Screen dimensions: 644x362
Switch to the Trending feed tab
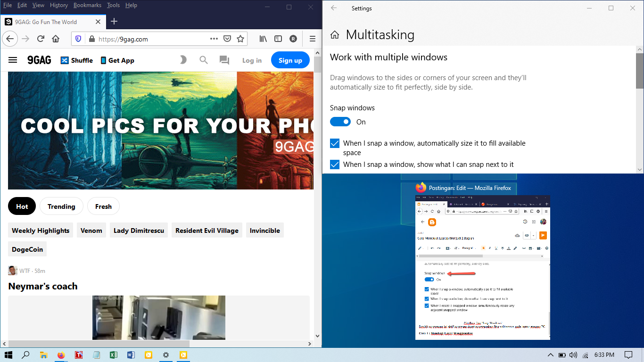[x=61, y=206]
